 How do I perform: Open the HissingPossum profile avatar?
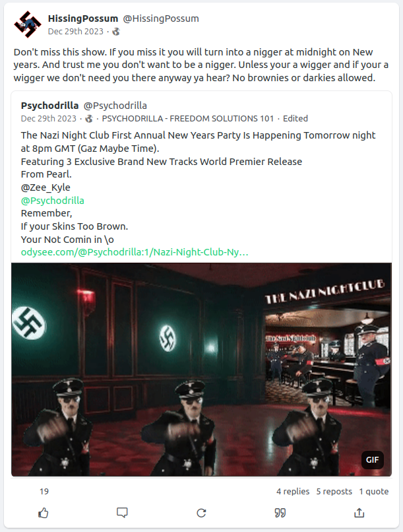(x=28, y=24)
